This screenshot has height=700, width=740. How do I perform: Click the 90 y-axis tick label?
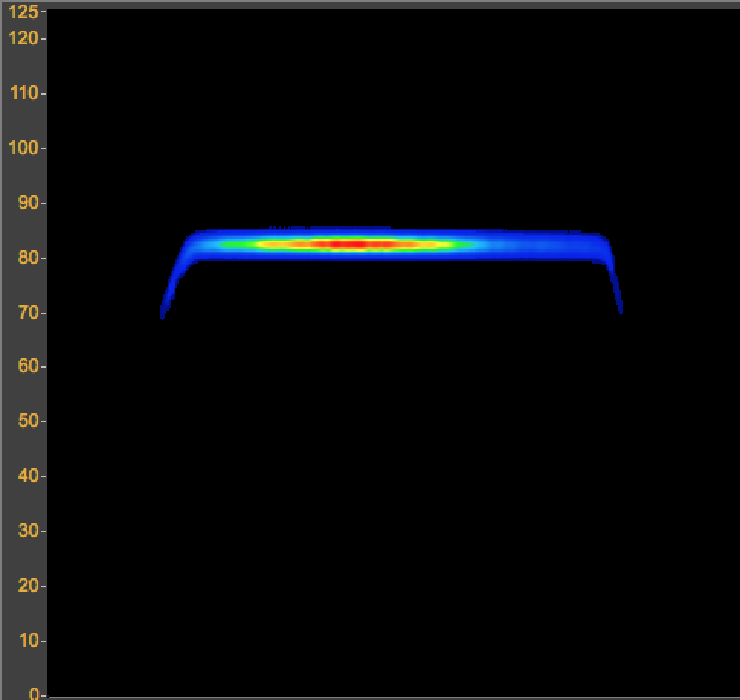pyautogui.click(x=27, y=204)
